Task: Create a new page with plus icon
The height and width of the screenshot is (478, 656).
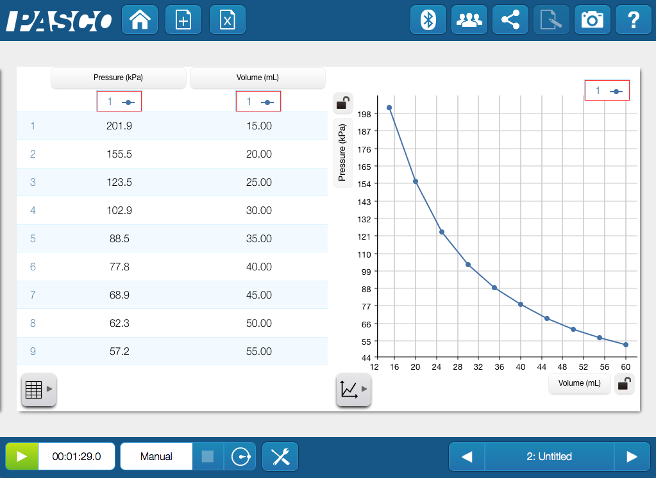Action: point(183,20)
